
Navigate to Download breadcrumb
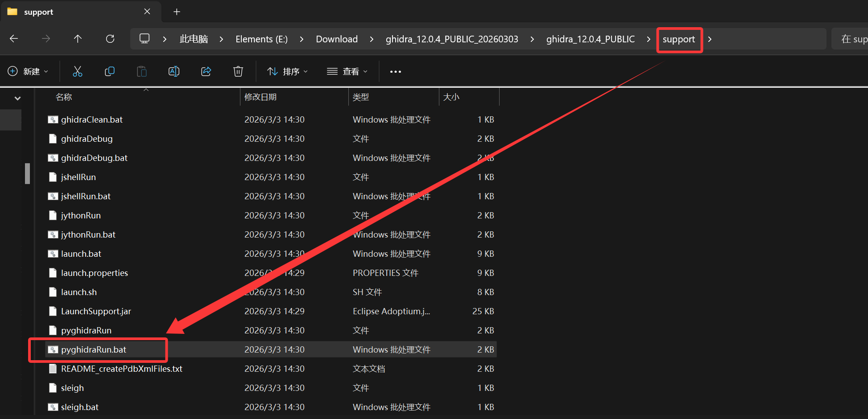coord(337,39)
